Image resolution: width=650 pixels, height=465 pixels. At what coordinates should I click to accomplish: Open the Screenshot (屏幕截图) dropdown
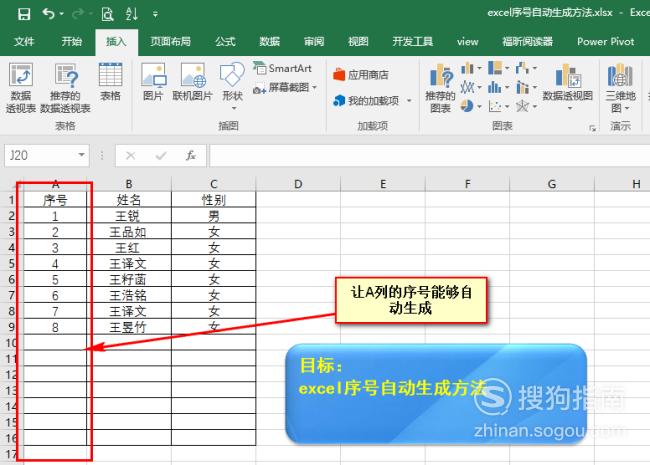315,87
